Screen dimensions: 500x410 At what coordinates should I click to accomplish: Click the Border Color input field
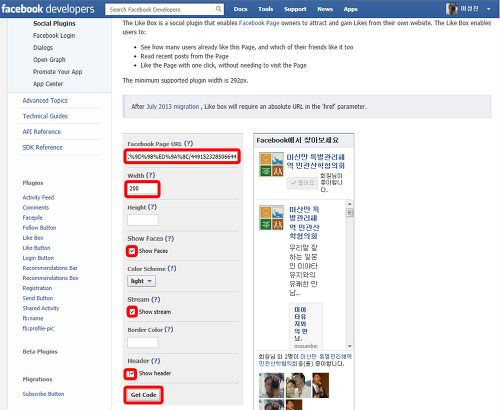click(x=143, y=342)
